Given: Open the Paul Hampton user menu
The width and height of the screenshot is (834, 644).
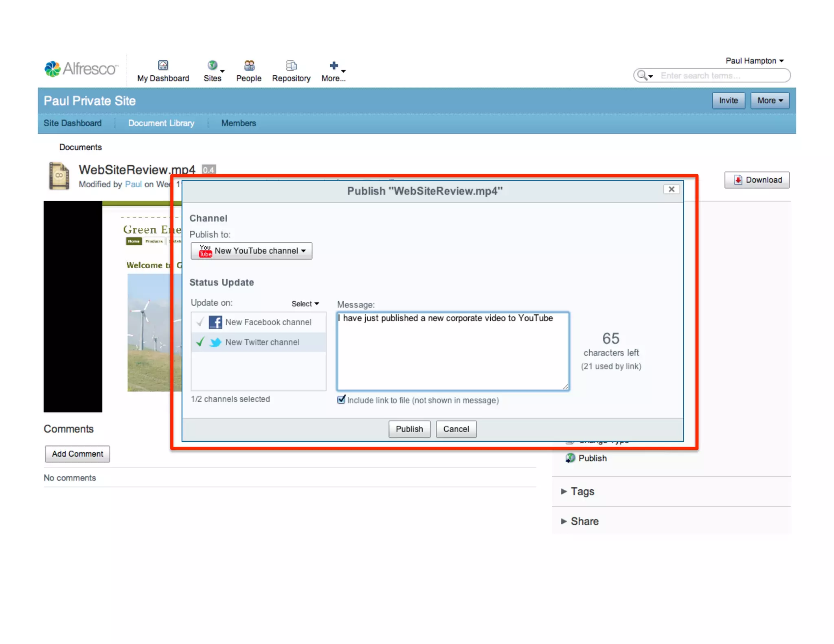Looking at the screenshot, I should click(x=754, y=61).
